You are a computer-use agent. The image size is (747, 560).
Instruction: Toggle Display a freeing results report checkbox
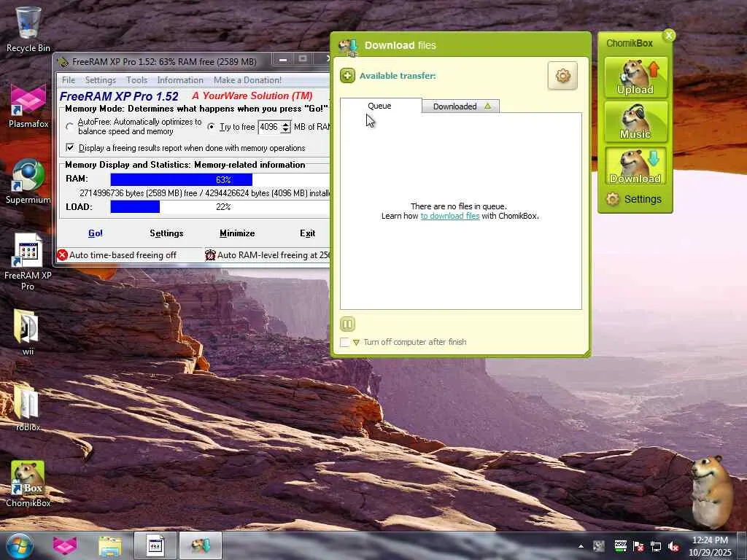point(70,147)
